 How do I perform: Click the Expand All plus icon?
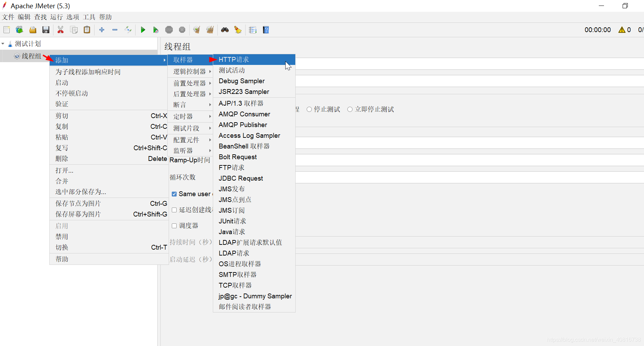(x=102, y=30)
